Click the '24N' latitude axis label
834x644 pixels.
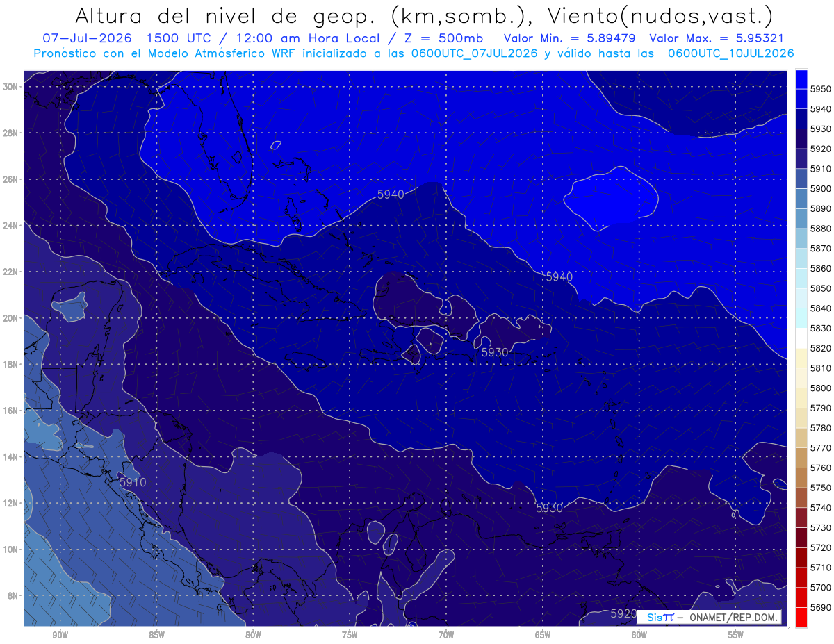(x=10, y=225)
